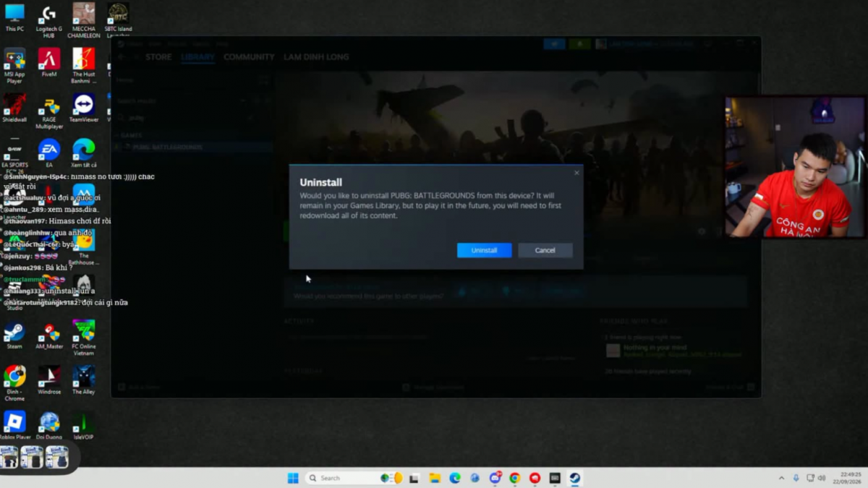
Task: Open The Alley desktop shortcut
Action: point(84,380)
